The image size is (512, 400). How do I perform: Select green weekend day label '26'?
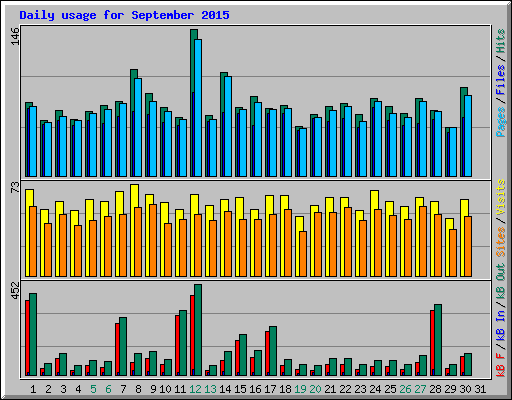tap(405, 389)
